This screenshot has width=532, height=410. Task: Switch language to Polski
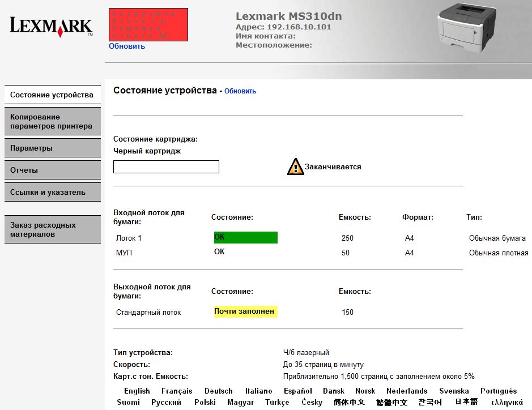click(205, 402)
